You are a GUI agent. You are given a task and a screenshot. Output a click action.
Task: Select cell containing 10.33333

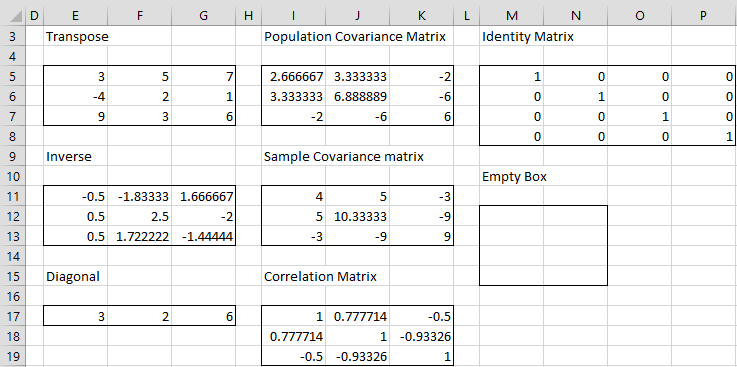coord(357,217)
